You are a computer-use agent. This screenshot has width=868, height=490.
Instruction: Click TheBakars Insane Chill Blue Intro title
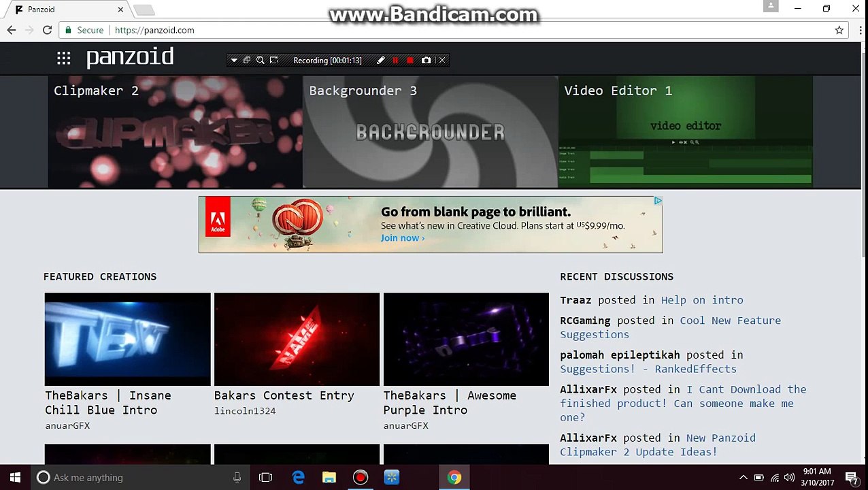click(108, 403)
